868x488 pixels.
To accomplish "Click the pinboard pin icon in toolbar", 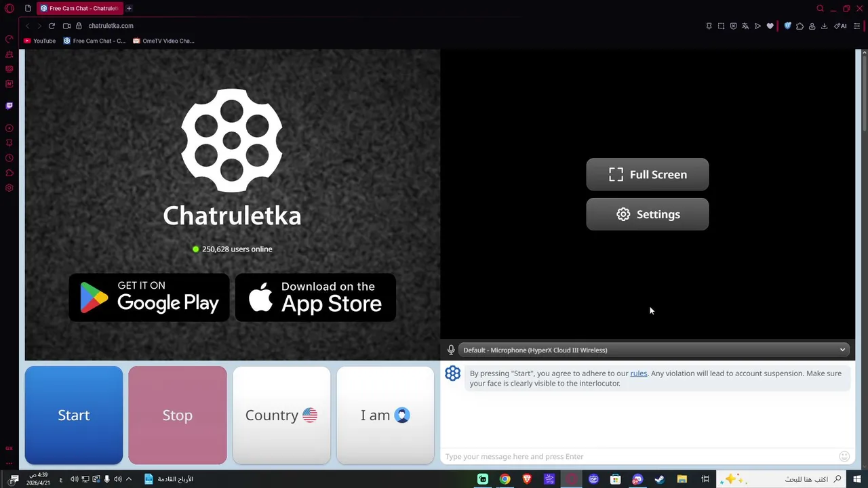I will click(709, 26).
